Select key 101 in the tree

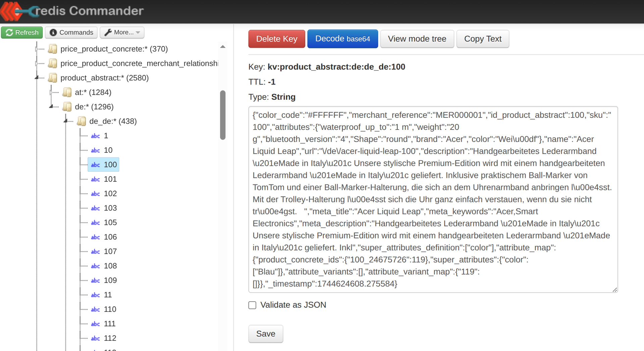[x=110, y=179]
